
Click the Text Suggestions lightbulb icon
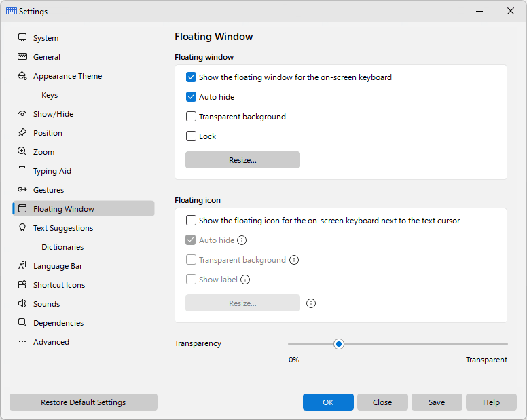coord(22,227)
